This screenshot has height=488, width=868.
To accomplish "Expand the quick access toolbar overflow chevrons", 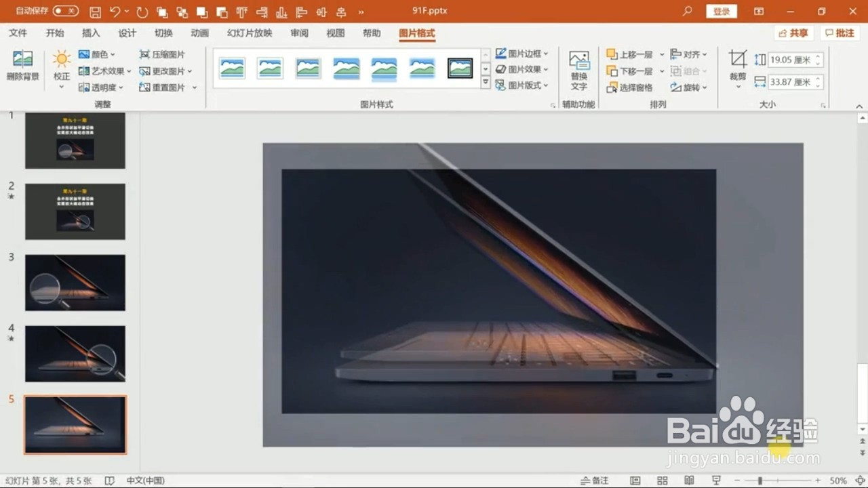I will coord(361,12).
